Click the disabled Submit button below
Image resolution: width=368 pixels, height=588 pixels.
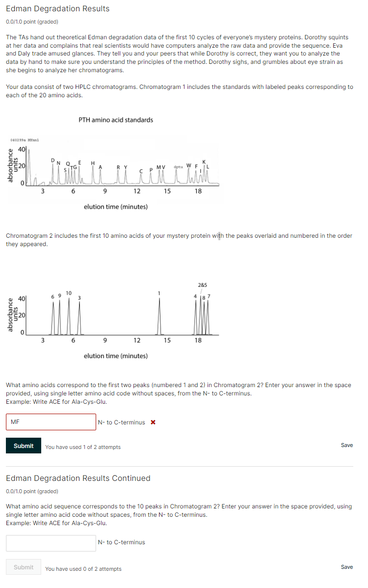[23, 567]
